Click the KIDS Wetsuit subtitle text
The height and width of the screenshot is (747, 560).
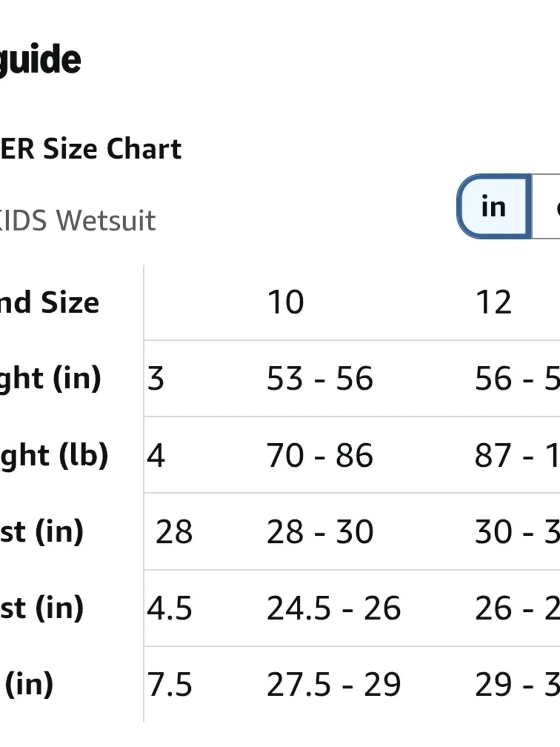78,220
